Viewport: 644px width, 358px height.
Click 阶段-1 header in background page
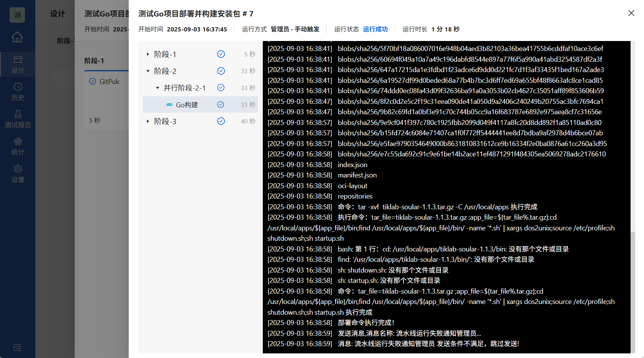click(94, 61)
